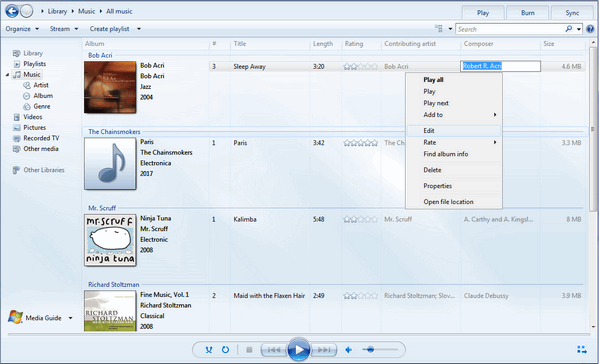This screenshot has width=599, height=364.
Task: Click the large Play button
Action: coord(299,349)
